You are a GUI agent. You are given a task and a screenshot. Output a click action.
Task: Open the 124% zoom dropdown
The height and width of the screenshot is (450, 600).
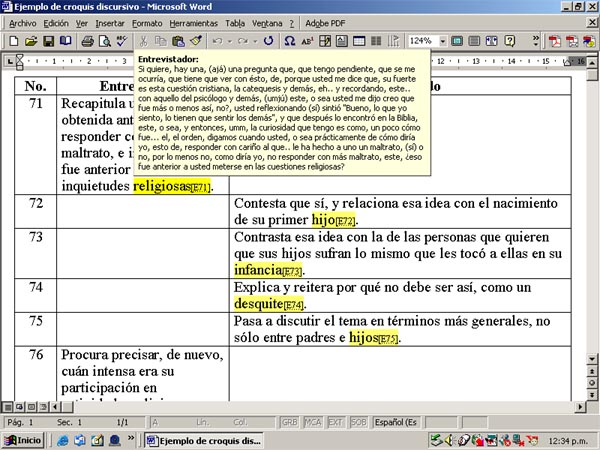coord(443,41)
